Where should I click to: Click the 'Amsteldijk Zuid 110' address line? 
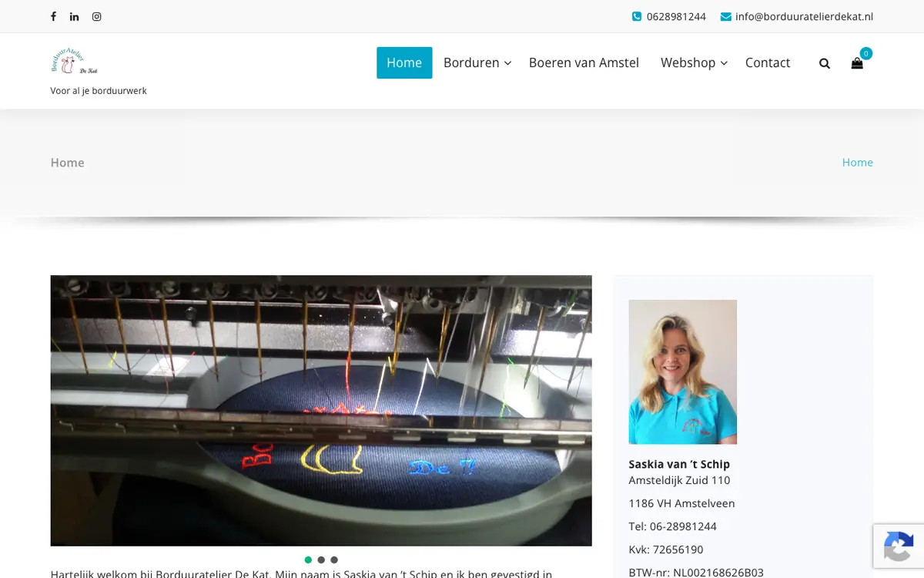pyautogui.click(x=679, y=480)
